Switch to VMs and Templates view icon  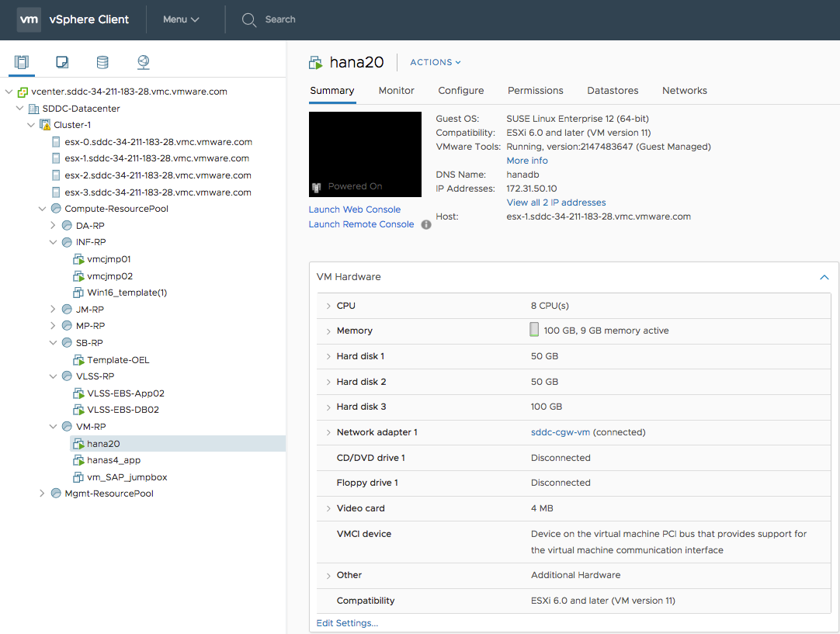(x=62, y=62)
